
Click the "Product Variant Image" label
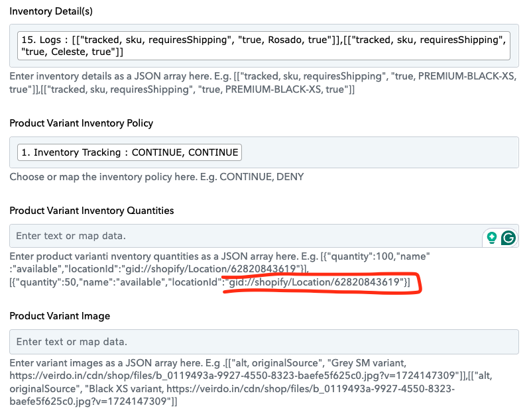[x=60, y=316]
